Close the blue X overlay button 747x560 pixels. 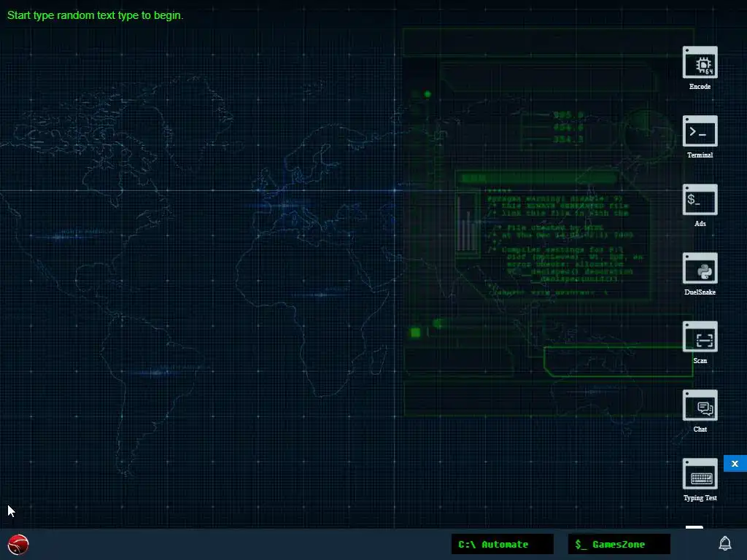tap(735, 463)
